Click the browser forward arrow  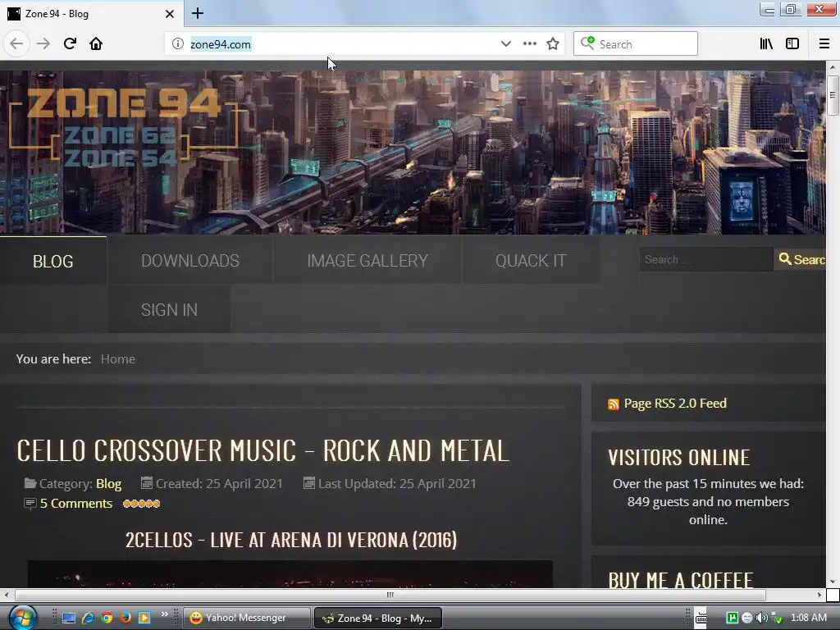43,43
